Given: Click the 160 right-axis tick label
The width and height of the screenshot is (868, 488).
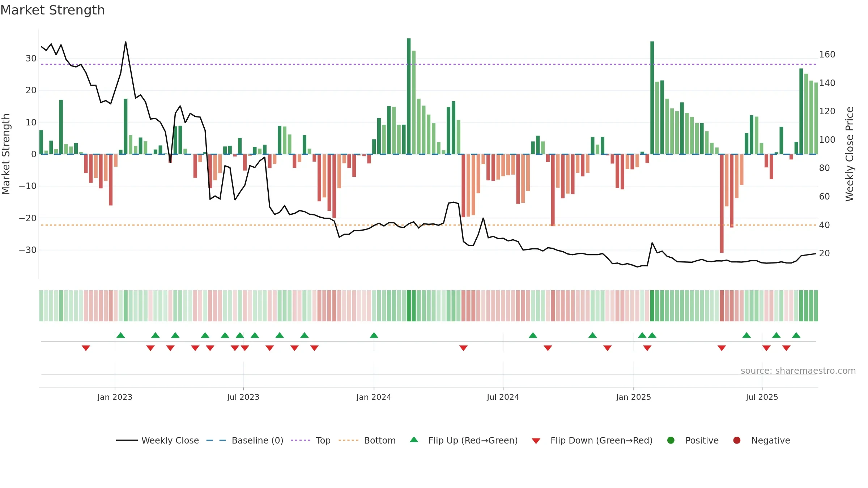Looking at the screenshot, I should pos(827,55).
